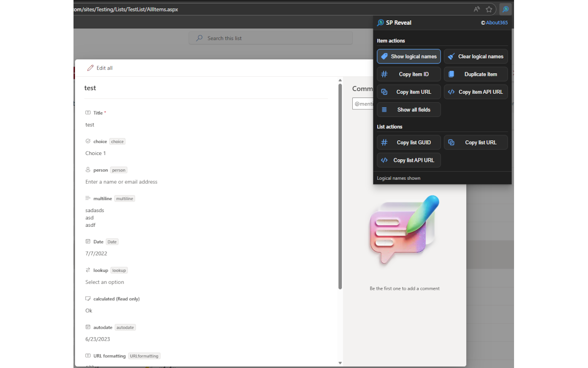This screenshot has width=588, height=368.
Task: Click Copy list API URL button
Action: pyautogui.click(x=409, y=160)
